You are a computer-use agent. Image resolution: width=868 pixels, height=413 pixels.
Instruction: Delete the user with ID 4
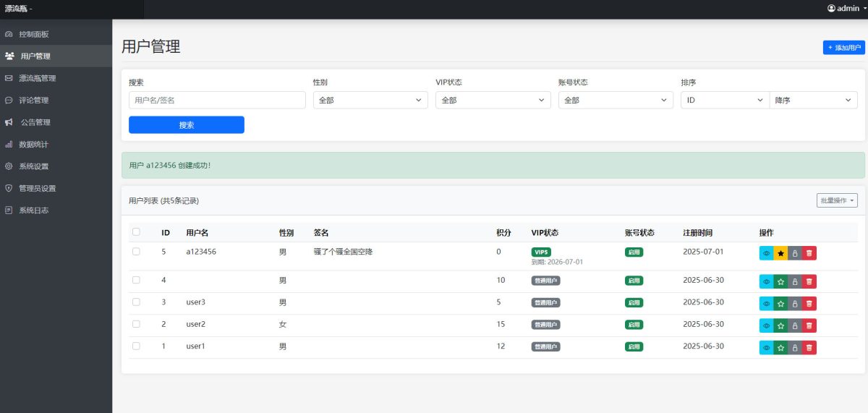pyautogui.click(x=809, y=281)
